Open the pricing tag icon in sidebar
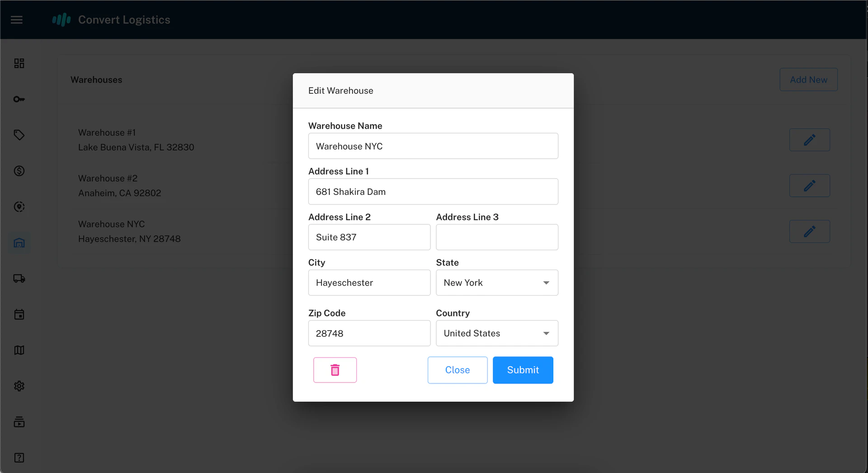Screen dimensions: 868x473 [19, 135]
